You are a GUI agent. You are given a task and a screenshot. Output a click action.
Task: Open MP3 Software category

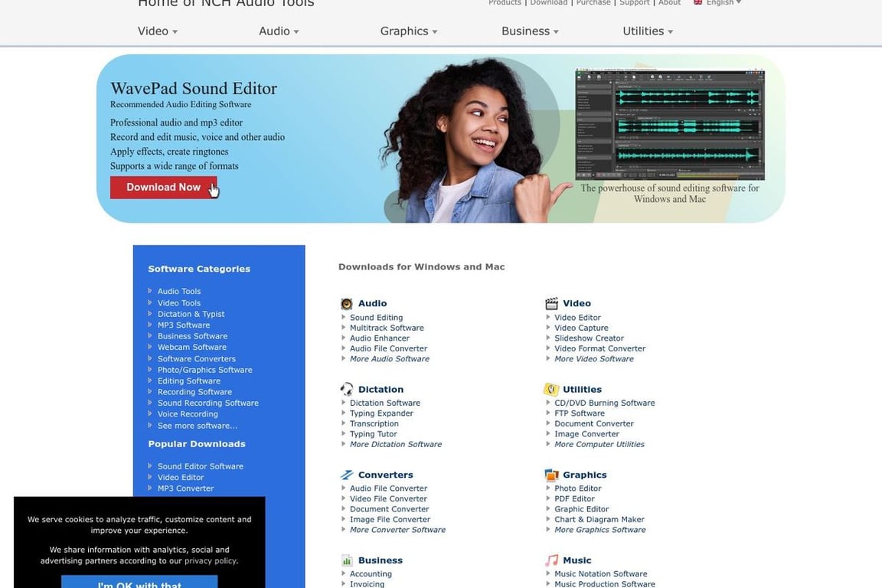184,325
